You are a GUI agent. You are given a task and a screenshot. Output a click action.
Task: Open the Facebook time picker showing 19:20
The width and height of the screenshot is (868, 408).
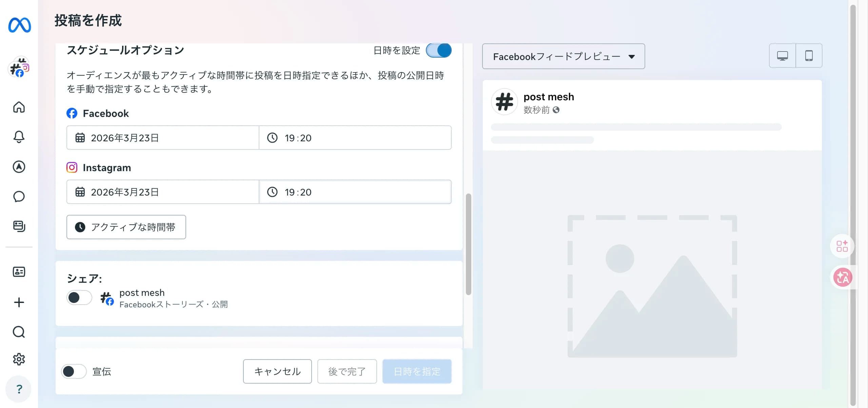point(355,138)
